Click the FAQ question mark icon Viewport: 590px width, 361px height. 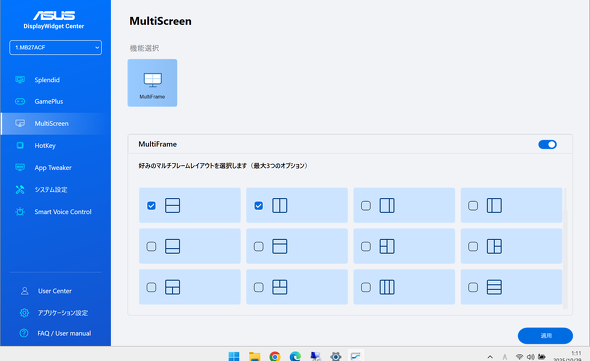[24, 333]
